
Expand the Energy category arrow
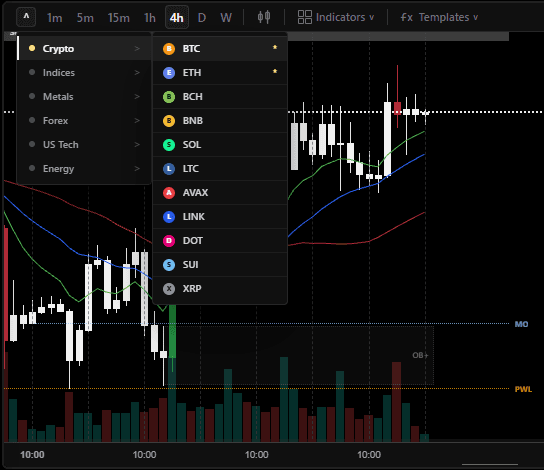137,168
